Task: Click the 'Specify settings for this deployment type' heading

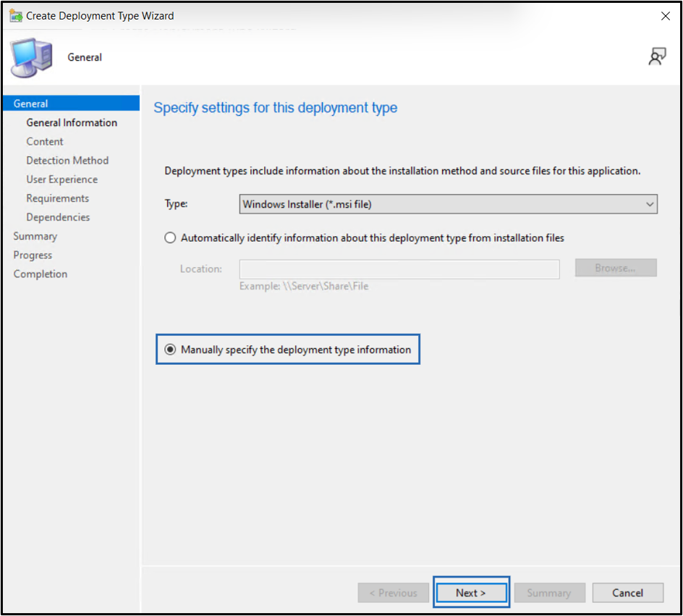Action: [x=275, y=108]
